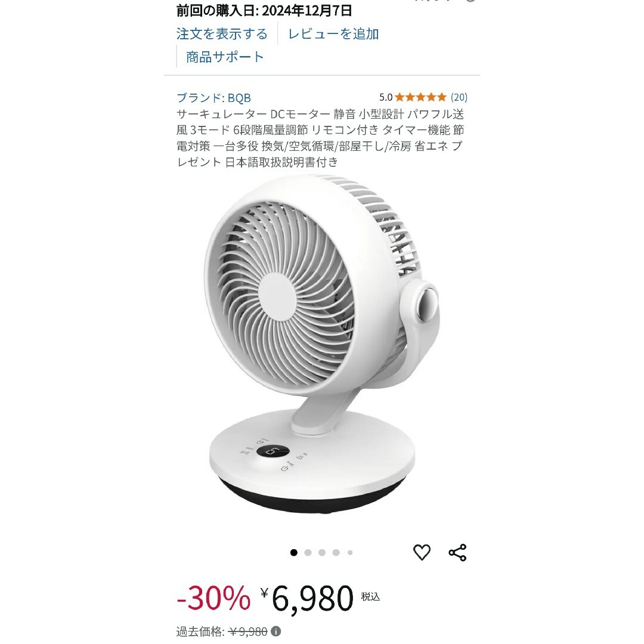This screenshot has width=644, height=644.
Task: Open the (20) reviews count link
Action: 459,97
